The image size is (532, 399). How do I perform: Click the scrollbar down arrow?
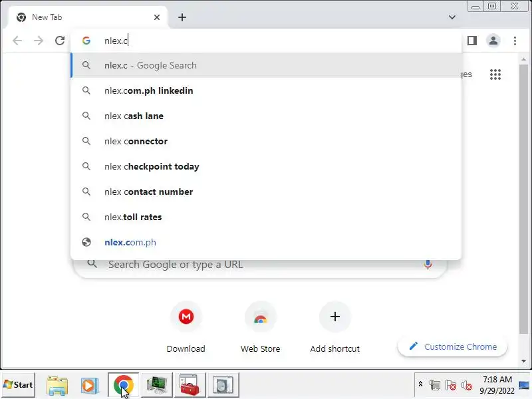[x=523, y=361]
